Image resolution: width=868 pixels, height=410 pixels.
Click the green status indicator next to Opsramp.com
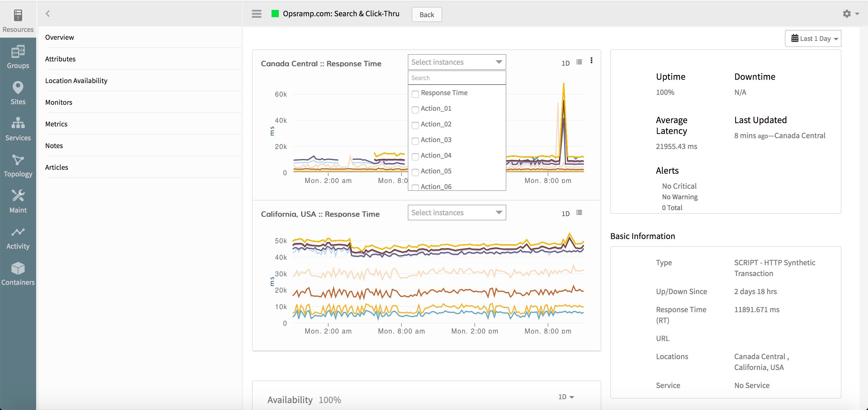pos(275,14)
